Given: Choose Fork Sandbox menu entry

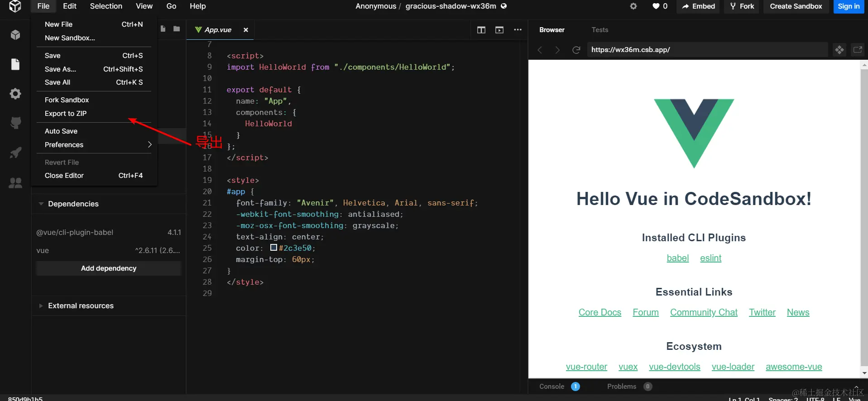Looking at the screenshot, I should click(x=94, y=100).
